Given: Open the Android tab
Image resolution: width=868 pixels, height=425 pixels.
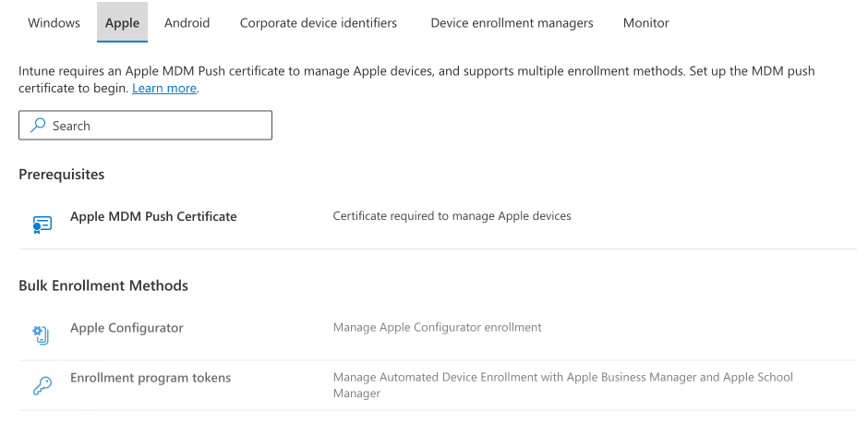Looking at the screenshot, I should click(187, 23).
